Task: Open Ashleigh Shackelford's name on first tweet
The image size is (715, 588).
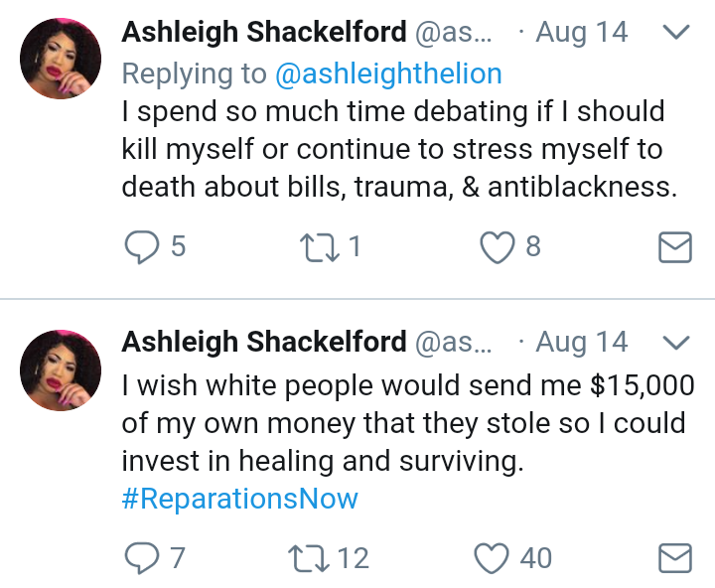Action: point(263,32)
